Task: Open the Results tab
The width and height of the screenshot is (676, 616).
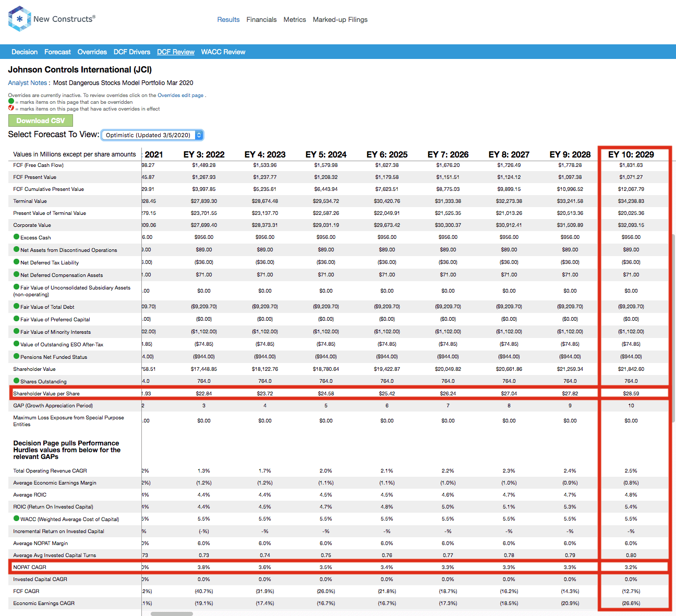Action: click(228, 19)
